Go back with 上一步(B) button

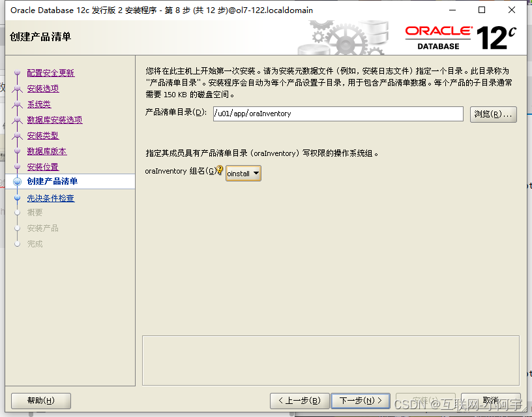pos(300,401)
